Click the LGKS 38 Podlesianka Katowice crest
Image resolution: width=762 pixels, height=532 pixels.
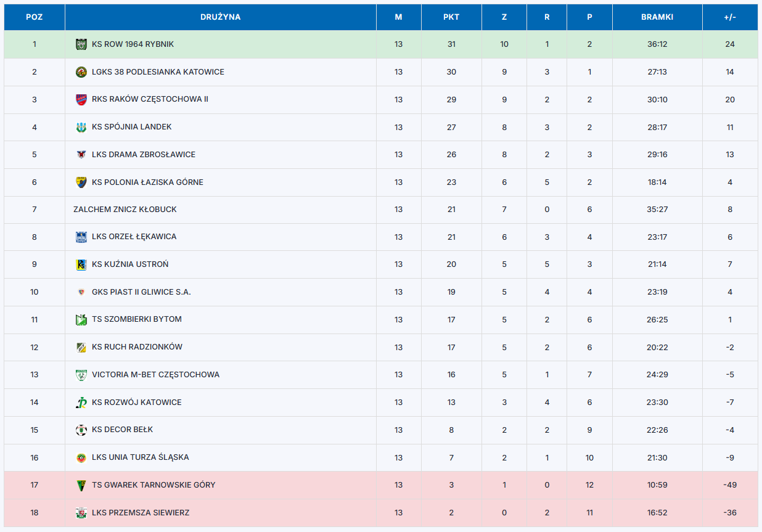(81, 72)
